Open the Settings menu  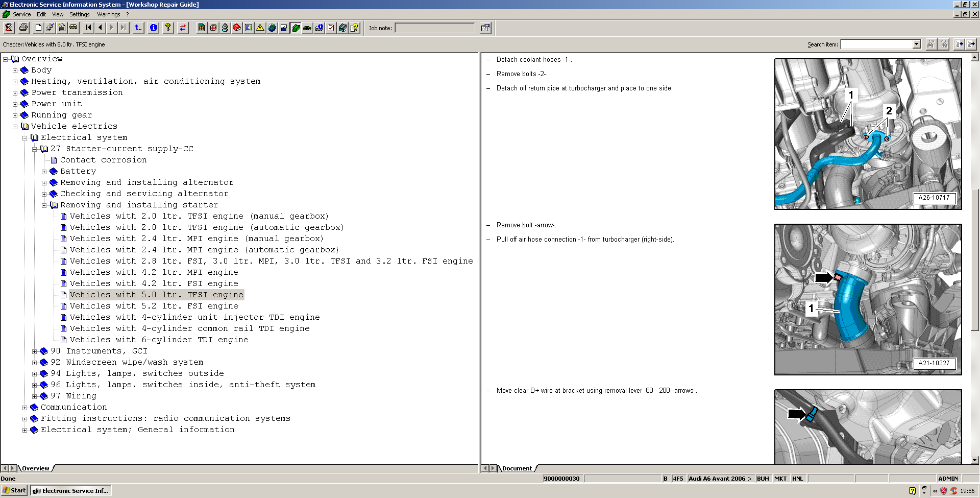pyautogui.click(x=79, y=14)
